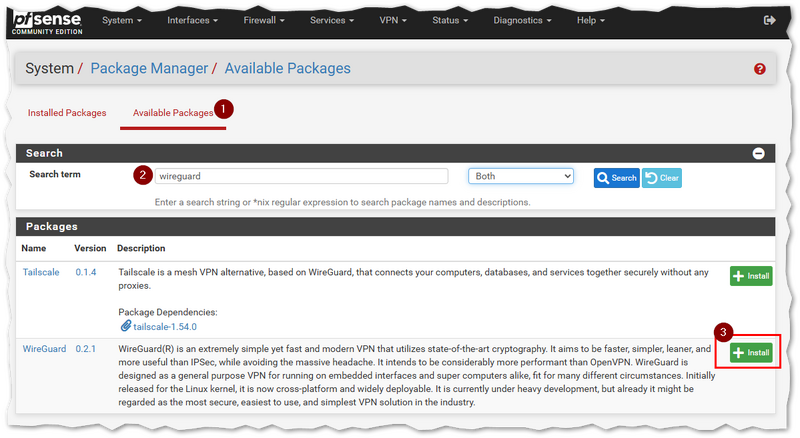Click the Search button with magnifier
The image size is (800, 438).
616,178
